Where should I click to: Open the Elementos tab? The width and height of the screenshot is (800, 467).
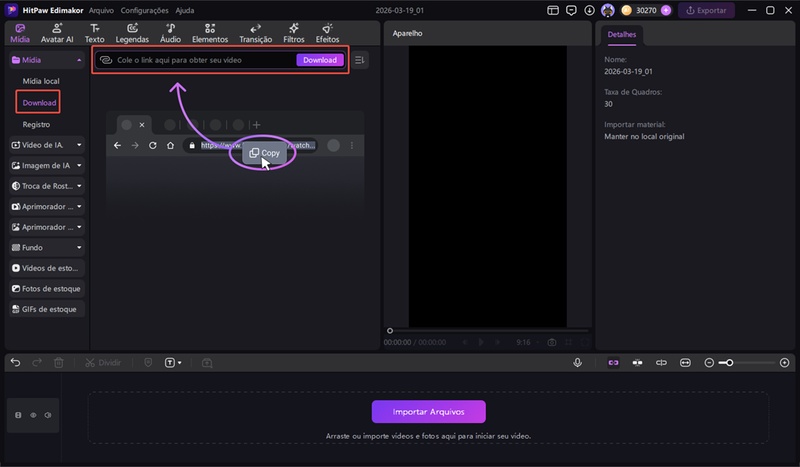pos(210,33)
